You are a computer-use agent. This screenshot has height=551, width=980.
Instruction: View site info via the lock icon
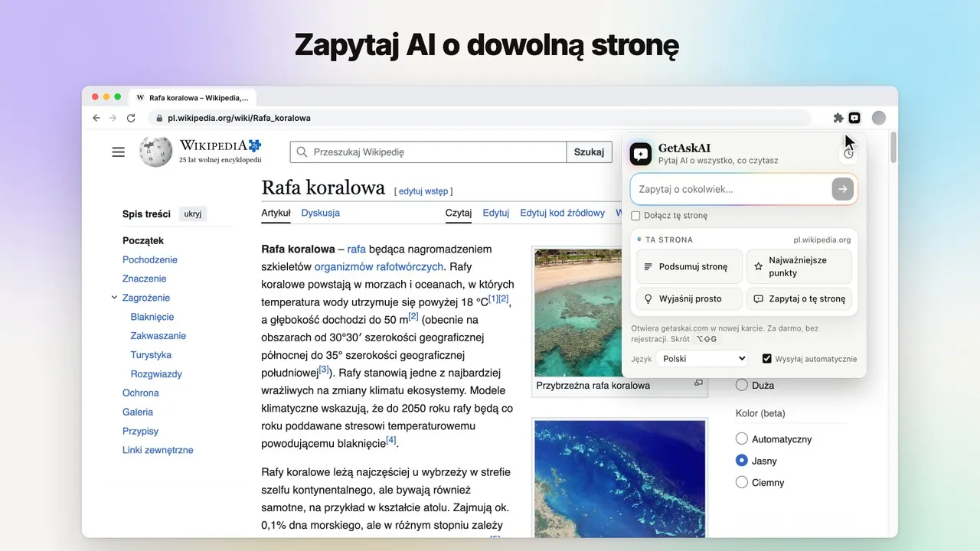point(159,118)
